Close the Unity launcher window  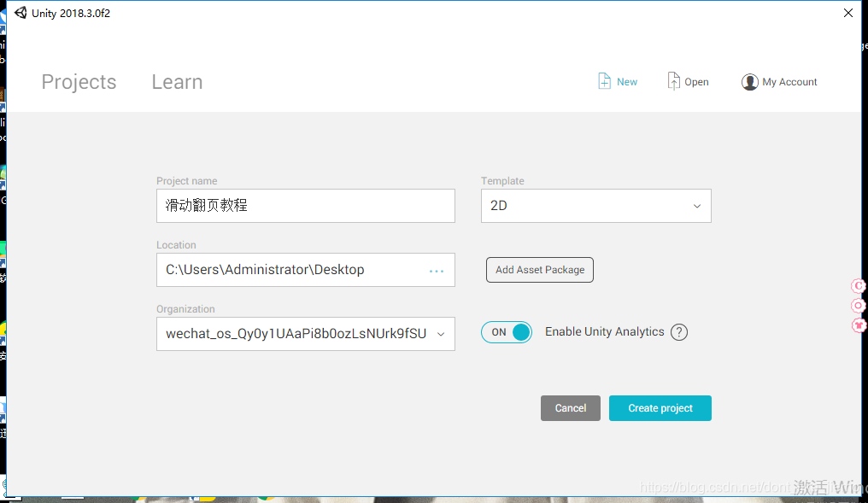tap(848, 13)
